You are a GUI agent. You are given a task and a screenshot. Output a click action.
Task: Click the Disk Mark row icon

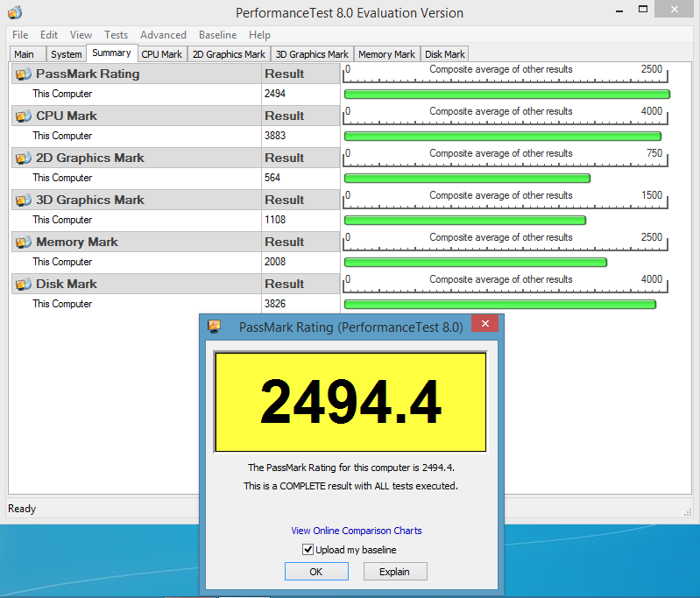(23, 284)
